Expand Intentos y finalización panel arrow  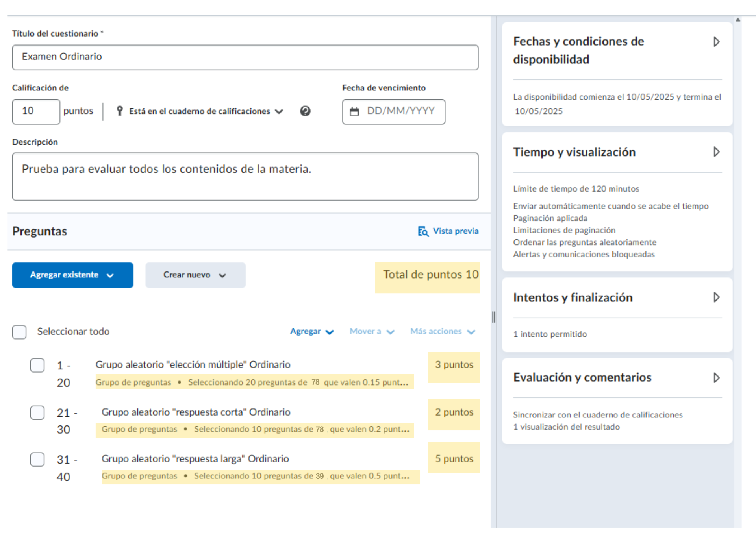point(716,297)
